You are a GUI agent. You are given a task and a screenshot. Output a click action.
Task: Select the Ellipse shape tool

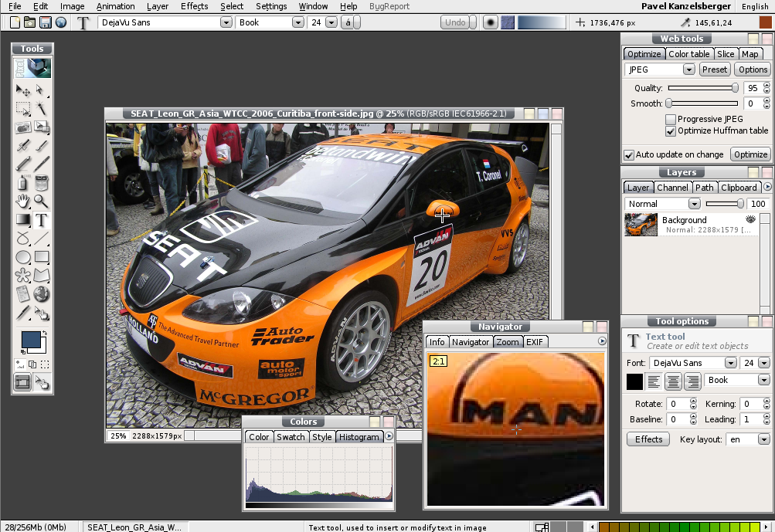pyautogui.click(x=22, y=257)
